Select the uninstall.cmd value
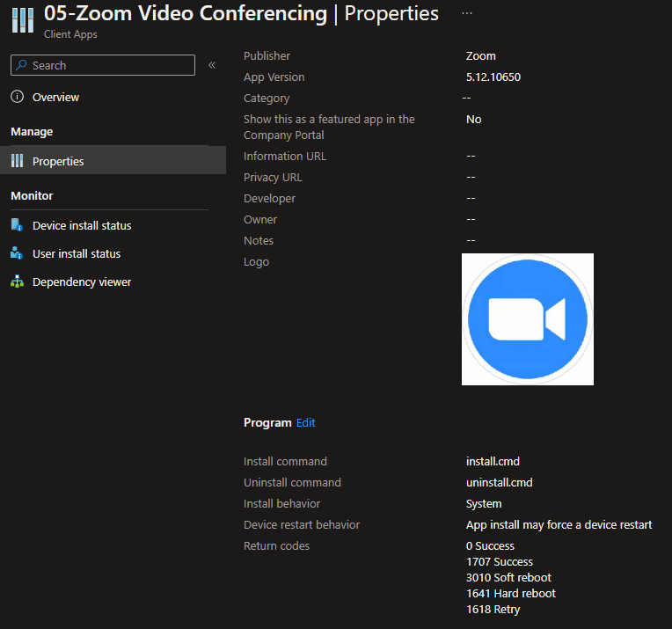 [500, 482]
